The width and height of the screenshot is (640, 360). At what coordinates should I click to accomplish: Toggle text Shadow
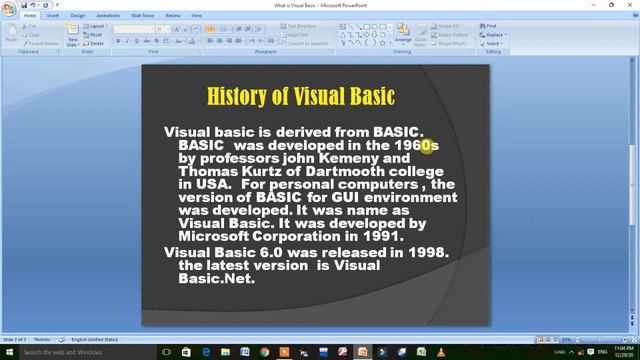tap(156, 41)
